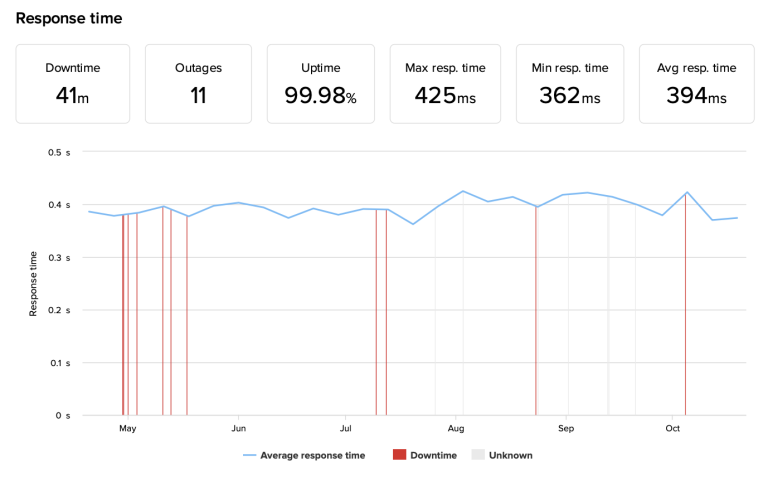This screenshot has height=477, width=768.
Task: Toggle the Unknown legend entry
Action: click(502, 455)
